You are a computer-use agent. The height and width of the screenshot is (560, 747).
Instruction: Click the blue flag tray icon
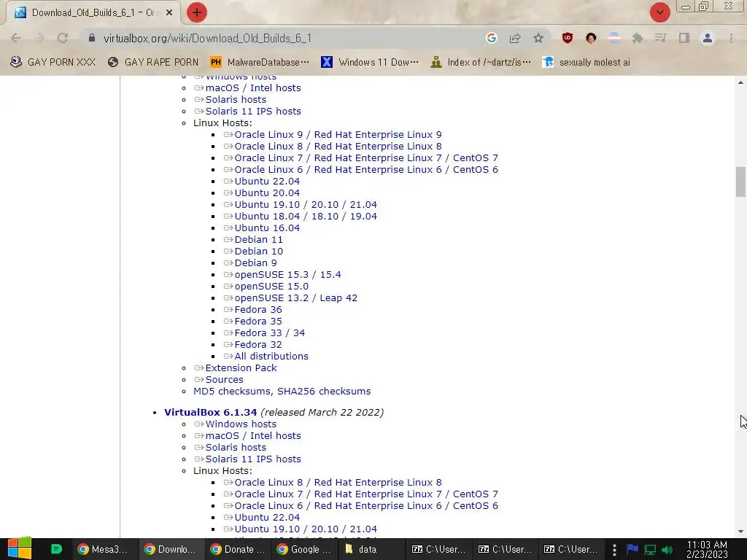coord(632,550)
